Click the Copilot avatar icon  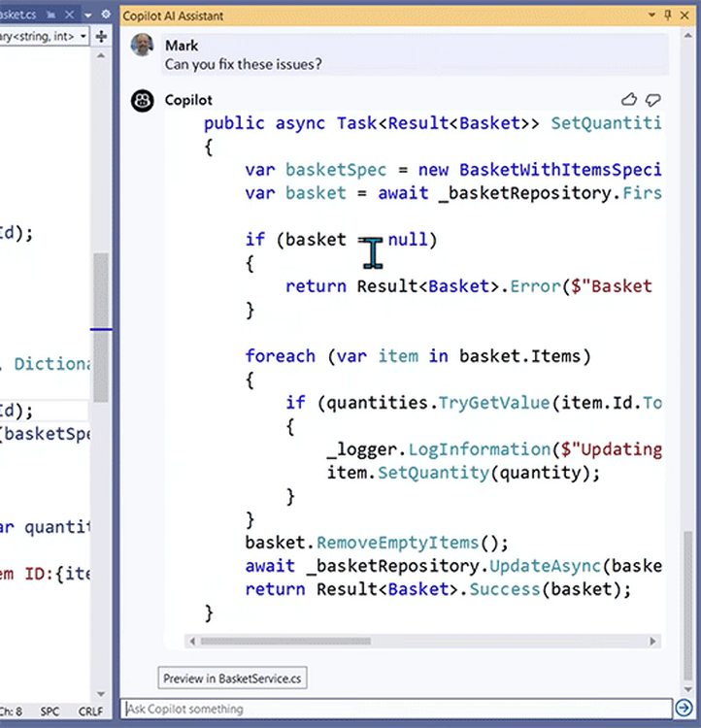(x=142, y=100)
